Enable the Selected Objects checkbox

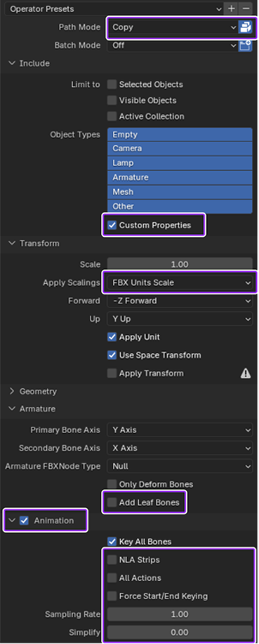[x=112, y=85]
